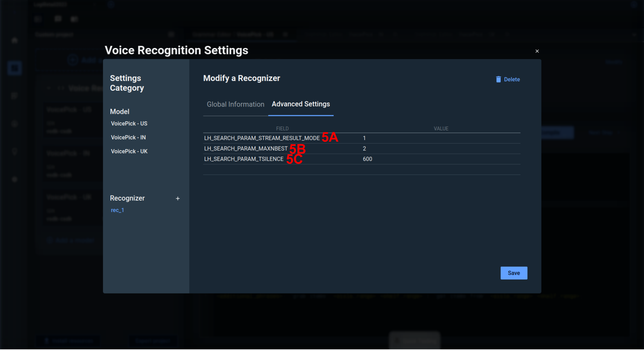Click the empty row below TSILENCE

point(362,170)
